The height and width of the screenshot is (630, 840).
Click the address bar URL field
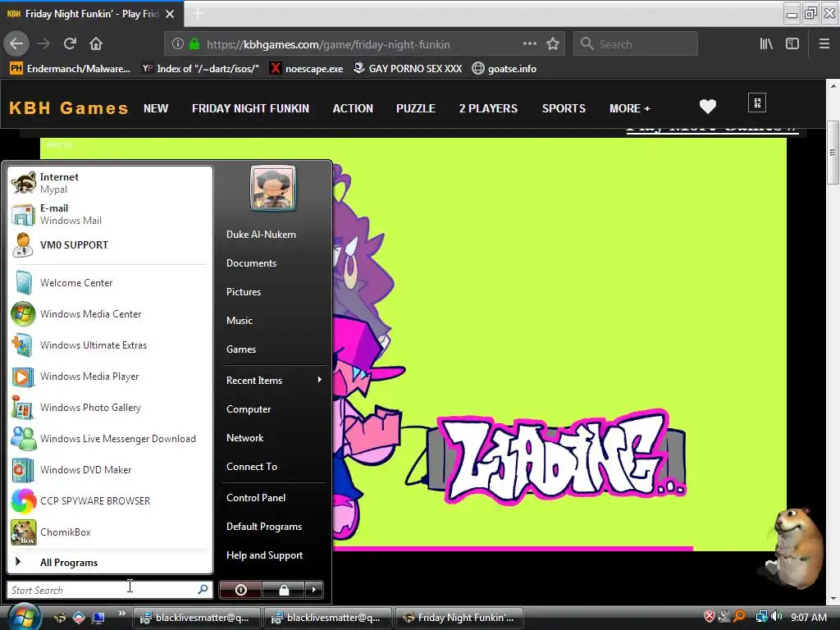coord(363,44)
